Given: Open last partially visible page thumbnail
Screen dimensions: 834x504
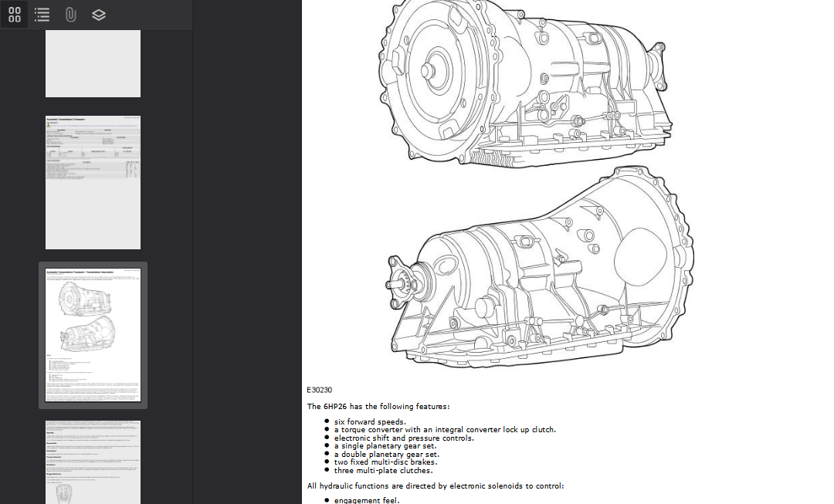Looking at the screenshot, I should [x=93, y=462].
